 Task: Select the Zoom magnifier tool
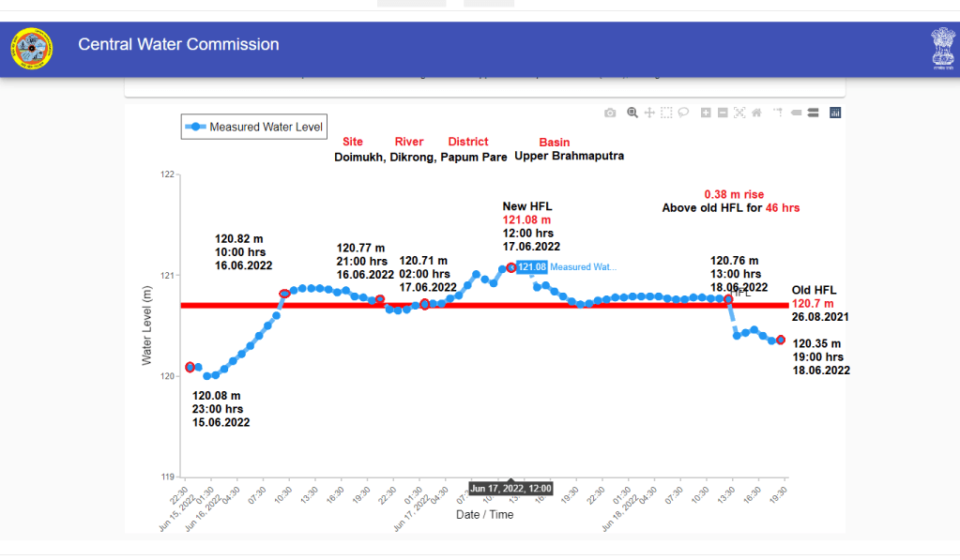[x=632, y=113]
